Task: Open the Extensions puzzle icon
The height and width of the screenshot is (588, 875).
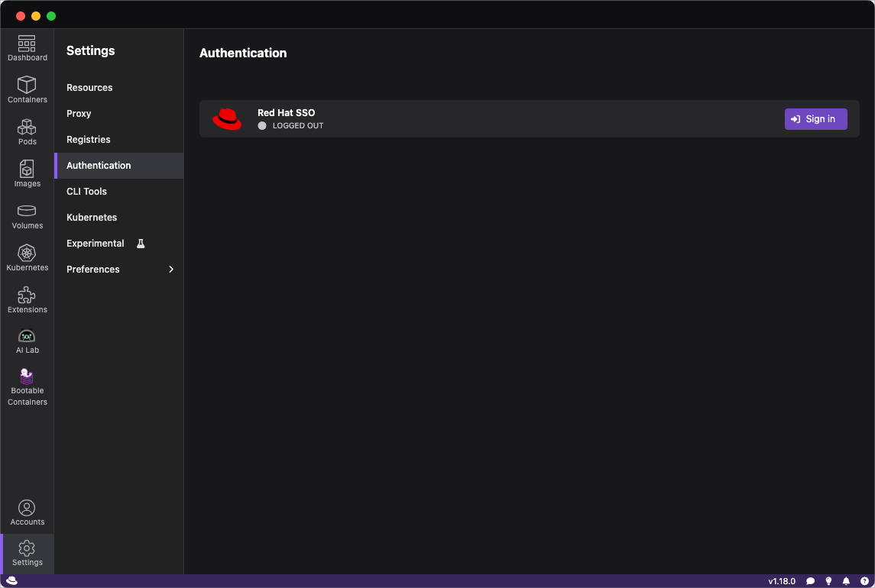Action: tap(27, 300)
